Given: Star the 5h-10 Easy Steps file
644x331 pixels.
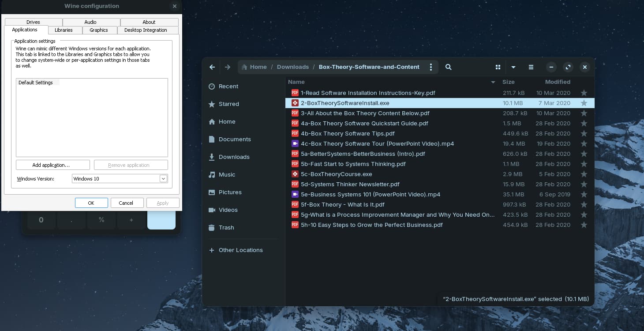Looking at the screenshot, I should (x=584, y=225).
